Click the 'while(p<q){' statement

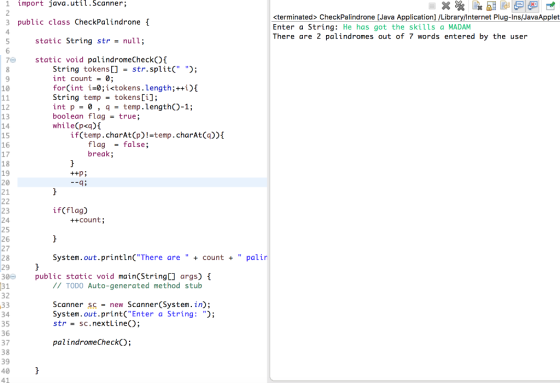pos(77,126)
